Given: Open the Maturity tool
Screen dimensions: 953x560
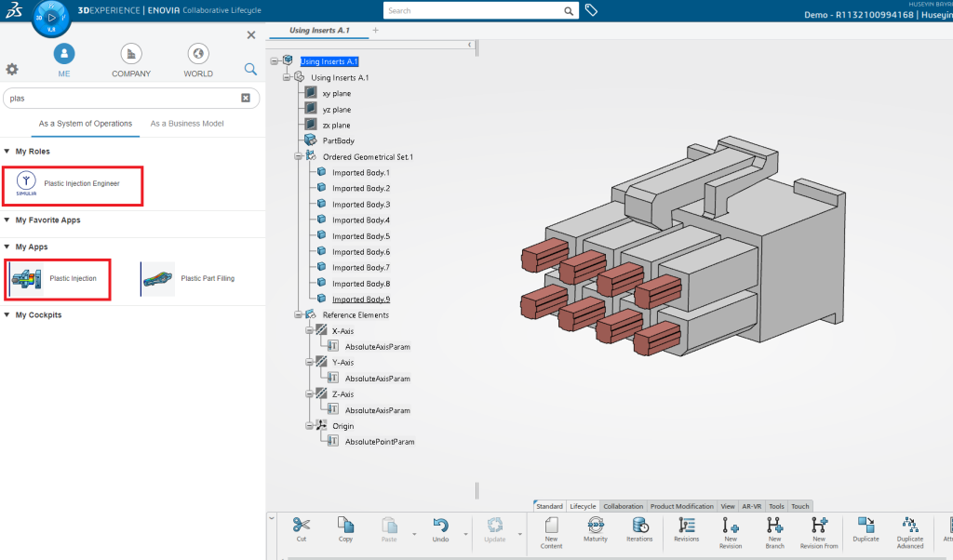Looking at the screenshot, I should 596,526.
